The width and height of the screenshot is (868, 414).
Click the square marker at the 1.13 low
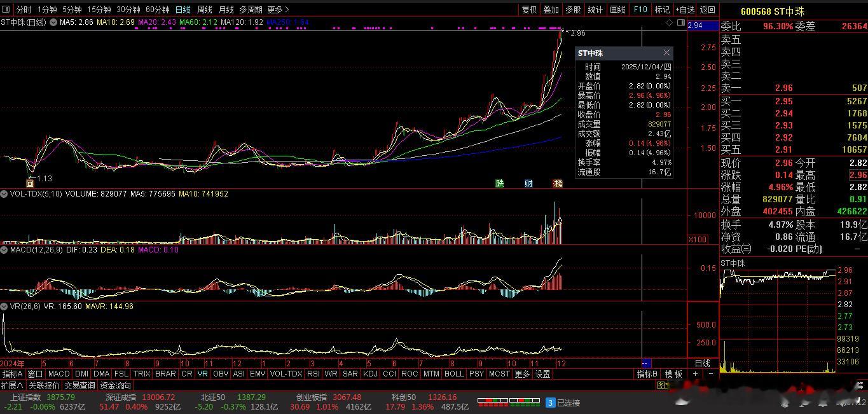coord(29,183)
